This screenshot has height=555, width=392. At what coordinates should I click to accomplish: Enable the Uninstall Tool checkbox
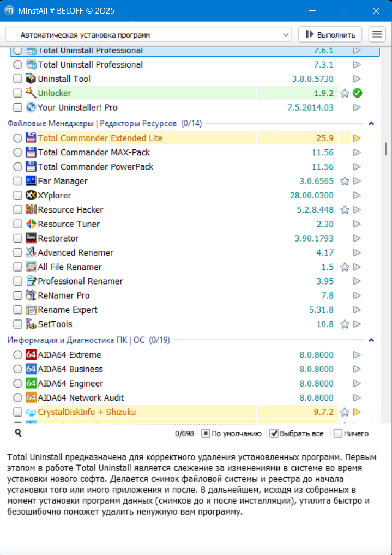[18, 79]
